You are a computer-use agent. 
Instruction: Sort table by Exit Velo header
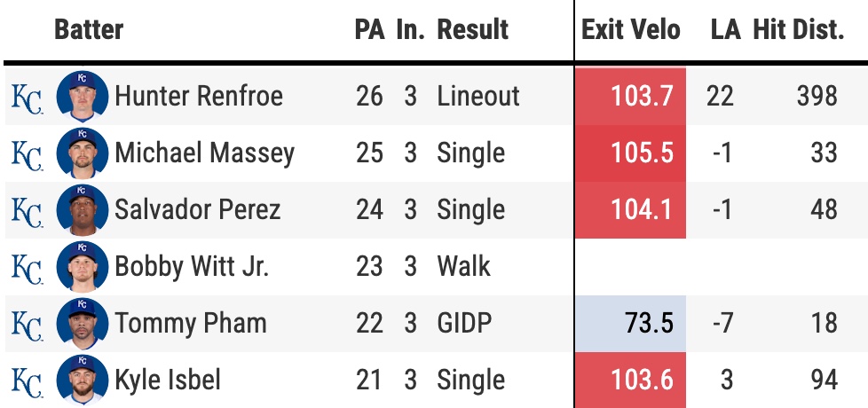coord(631,30)
